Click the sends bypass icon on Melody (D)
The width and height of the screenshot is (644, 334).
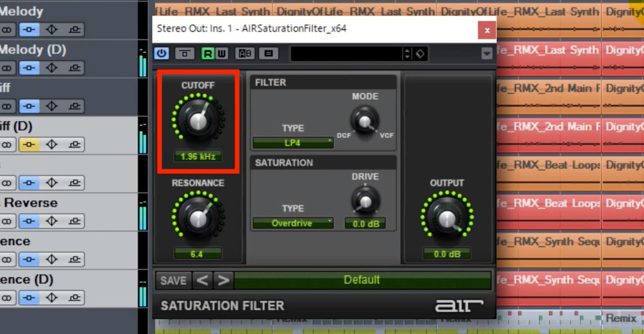coord(74,68)
